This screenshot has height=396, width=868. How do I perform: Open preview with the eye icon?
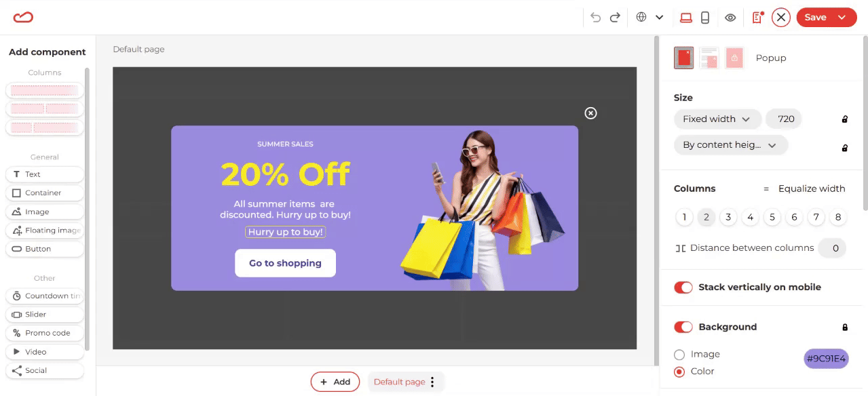point(730,18)
